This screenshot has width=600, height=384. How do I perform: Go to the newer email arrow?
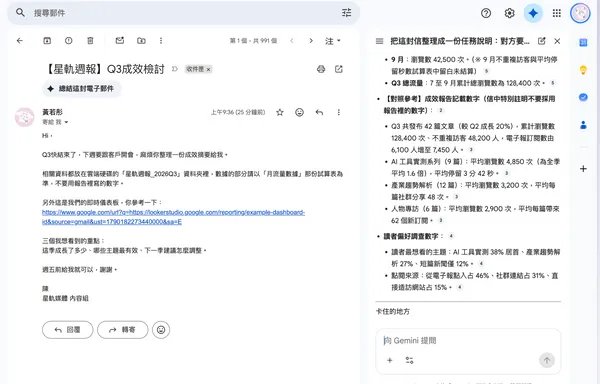[x=292, y=41]
